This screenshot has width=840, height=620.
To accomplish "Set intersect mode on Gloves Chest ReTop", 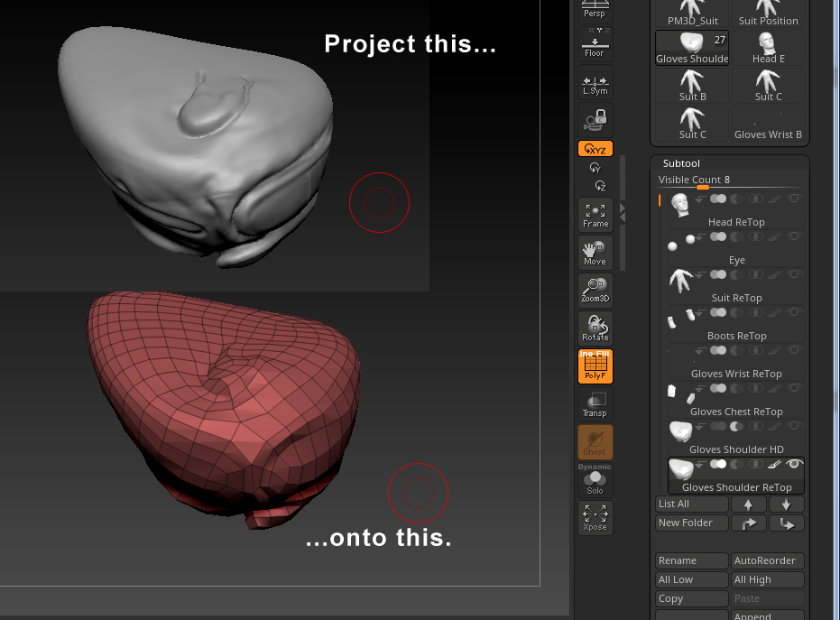I will click(x=756, y=388).
